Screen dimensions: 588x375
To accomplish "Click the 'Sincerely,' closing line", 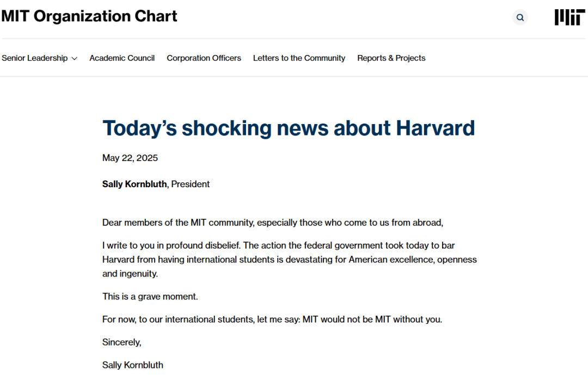I will click(x=121, y=342).
